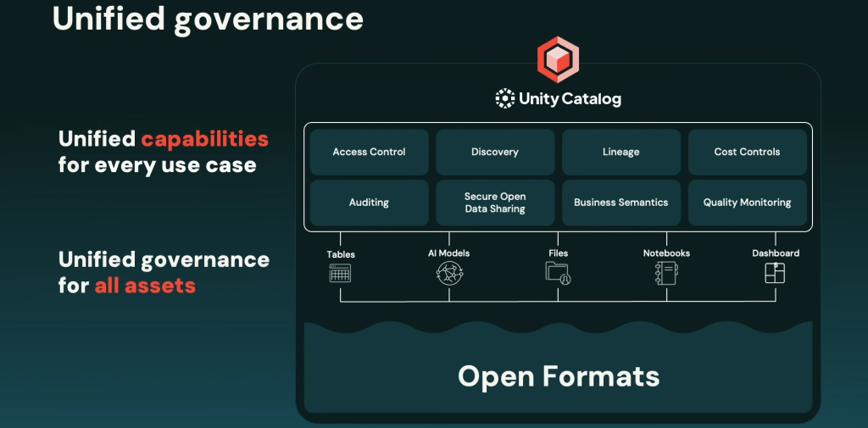Click the Cost Controls tile
The height and width of the screenshot is (428, 868).
(748, 152)
